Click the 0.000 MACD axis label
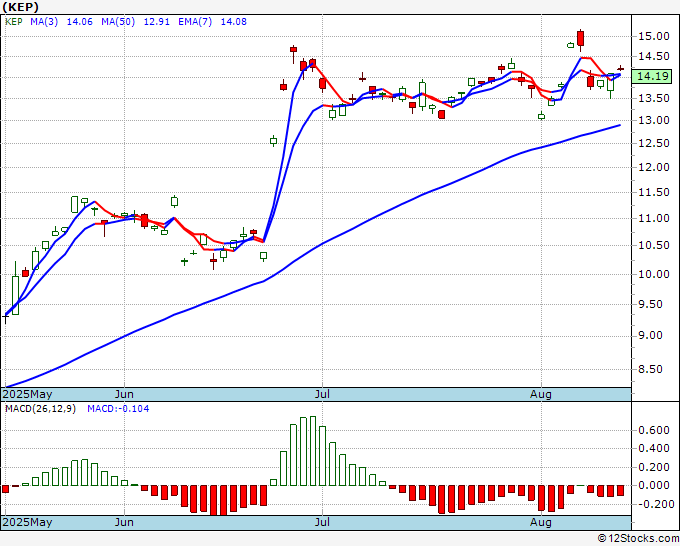 654,485
